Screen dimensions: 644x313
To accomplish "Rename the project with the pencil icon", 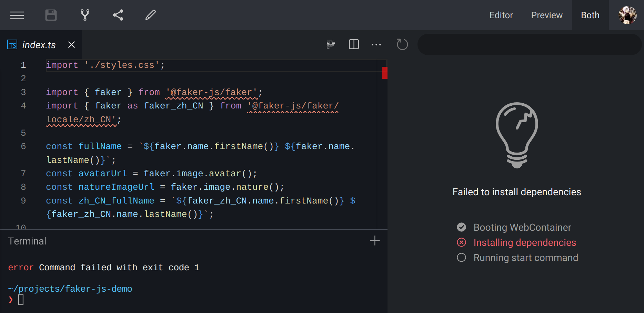I will [150, 15].
